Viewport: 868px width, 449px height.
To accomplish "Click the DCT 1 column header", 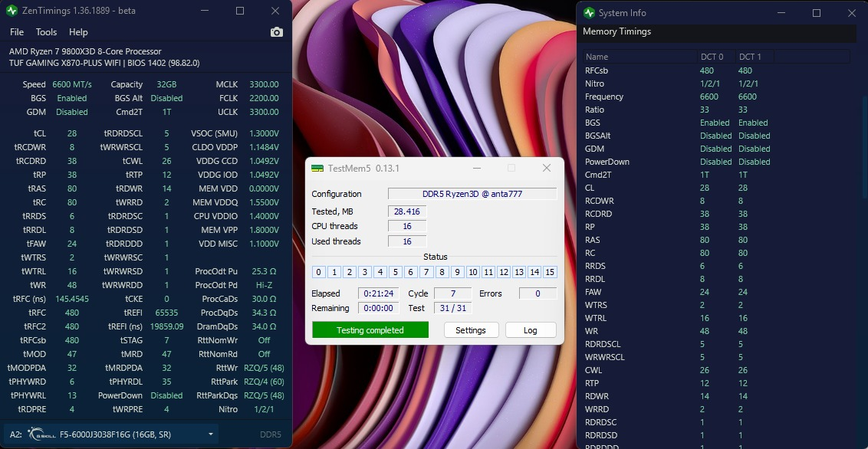I will 755,57.
